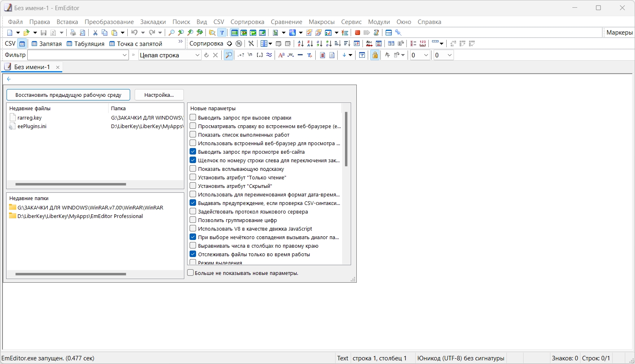635x364 pixels.
Task: Open recent file rarreg.key
Action: pyautogui.click(x=29, y=118)
